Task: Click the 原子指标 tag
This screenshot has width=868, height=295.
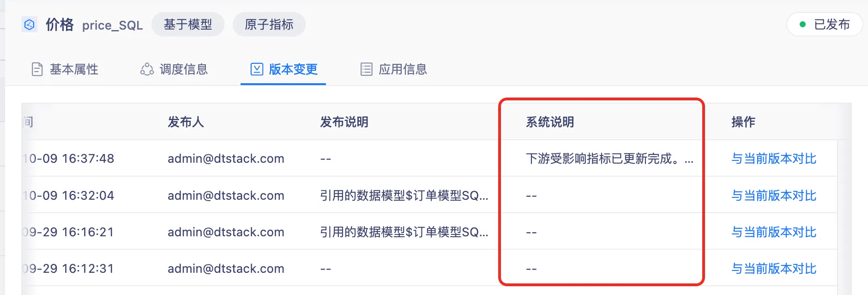Action: (x=269, y=25)
